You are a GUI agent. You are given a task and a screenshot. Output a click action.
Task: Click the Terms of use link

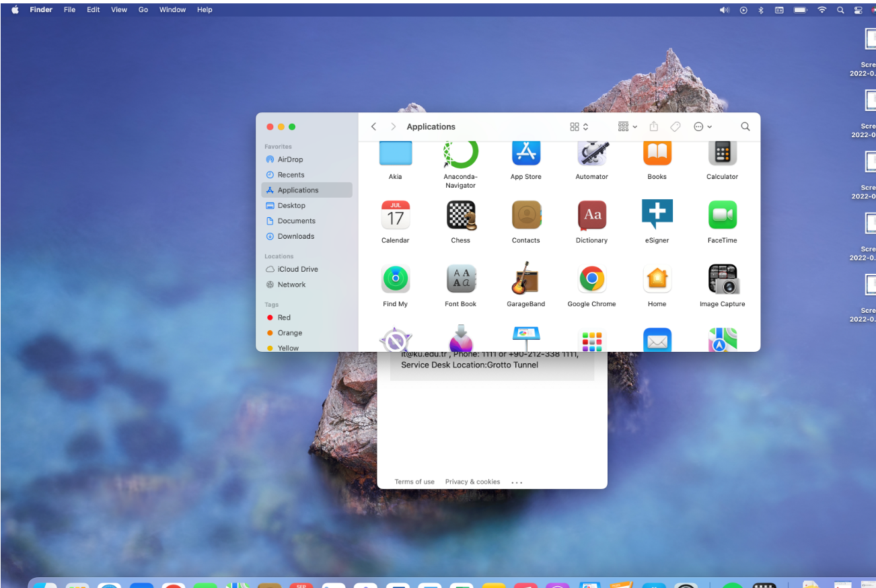click(414, 482)
